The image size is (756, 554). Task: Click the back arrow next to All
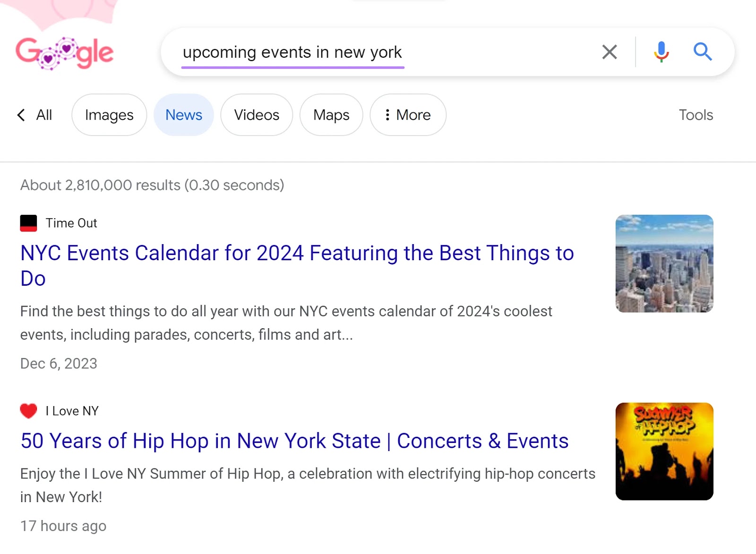tap(21, 115)
